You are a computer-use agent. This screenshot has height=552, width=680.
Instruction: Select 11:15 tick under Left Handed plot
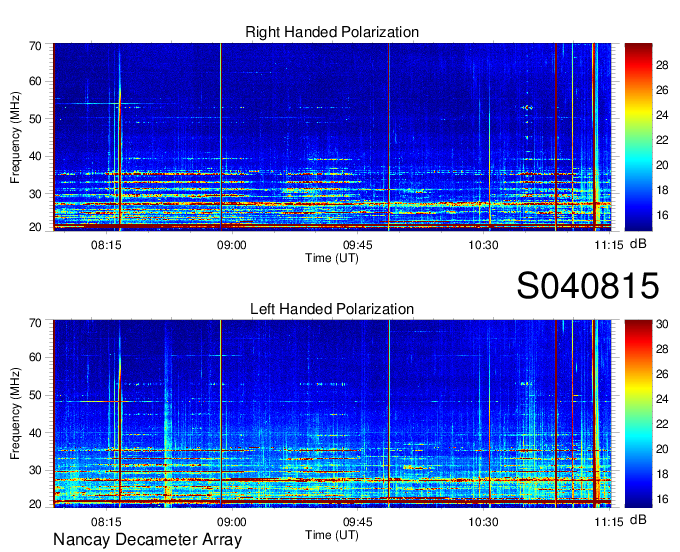[608, 522]
